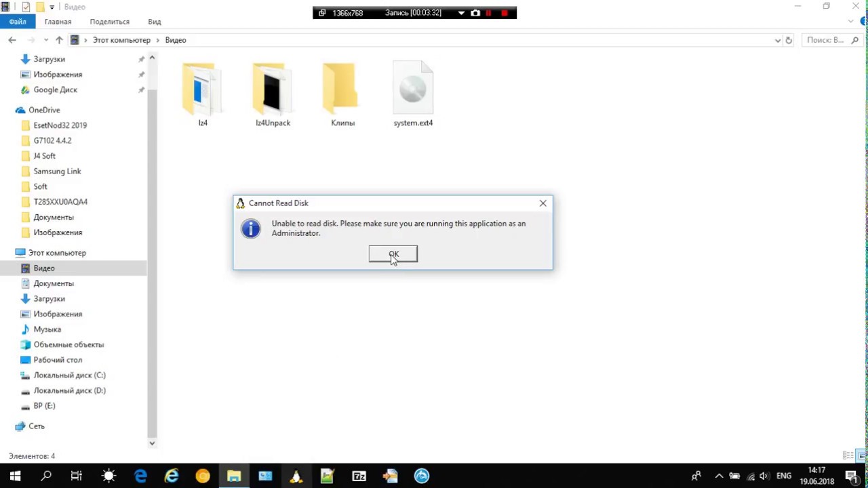Open quick access toolbar customize dropdown
This screenshot has width=868, height=488.
pos(52,7)
